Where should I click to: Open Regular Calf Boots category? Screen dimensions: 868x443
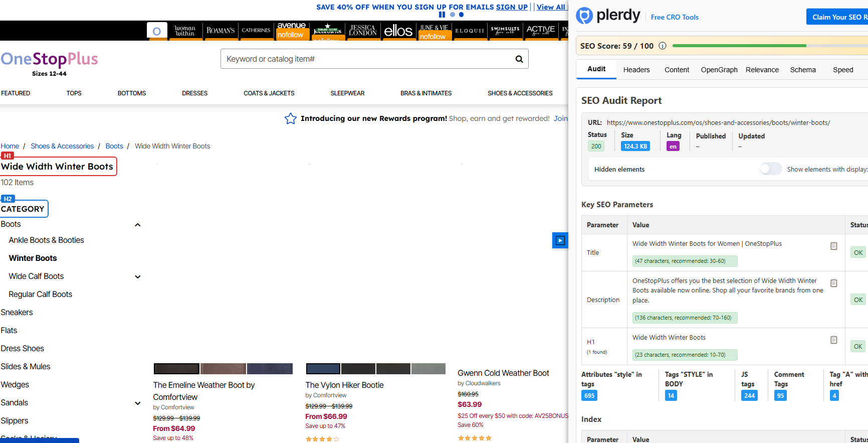(40, 294)
